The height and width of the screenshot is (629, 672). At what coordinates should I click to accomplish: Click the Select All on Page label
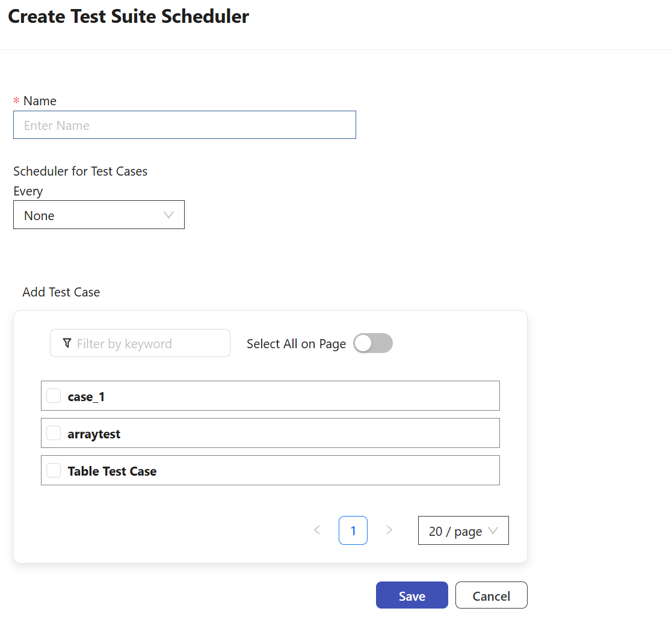click(x=296, y=344)
